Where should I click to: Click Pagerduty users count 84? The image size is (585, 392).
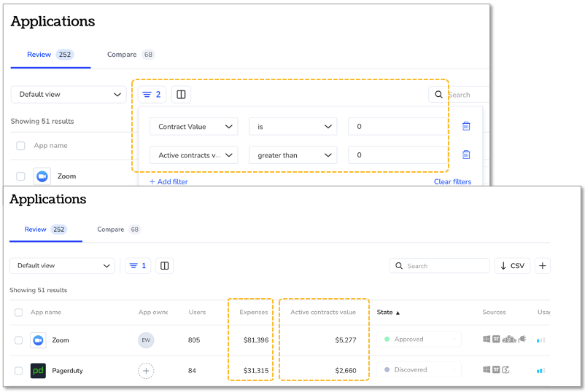(192, 371)
